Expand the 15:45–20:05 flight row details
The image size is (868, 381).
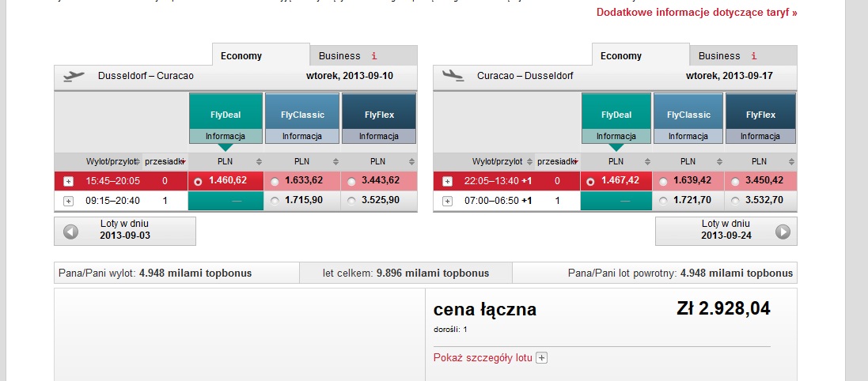pyautogui.click(x=69, y=181)
